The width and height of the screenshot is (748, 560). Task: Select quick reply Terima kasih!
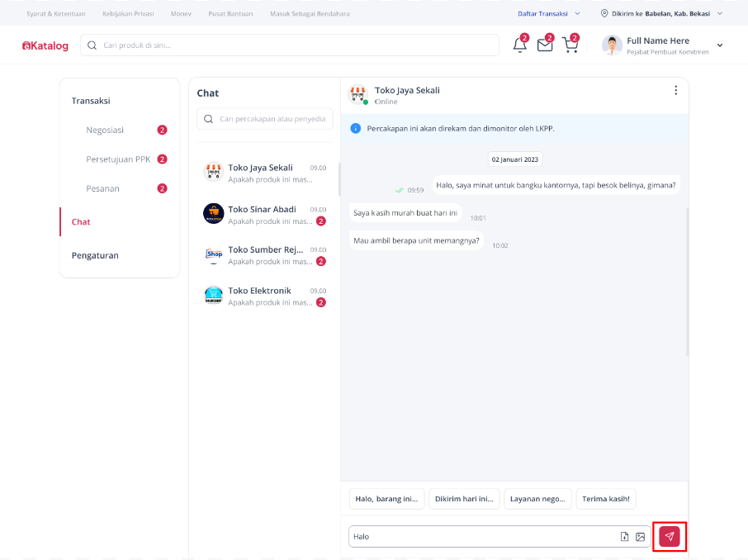click(x=606, y=499)
